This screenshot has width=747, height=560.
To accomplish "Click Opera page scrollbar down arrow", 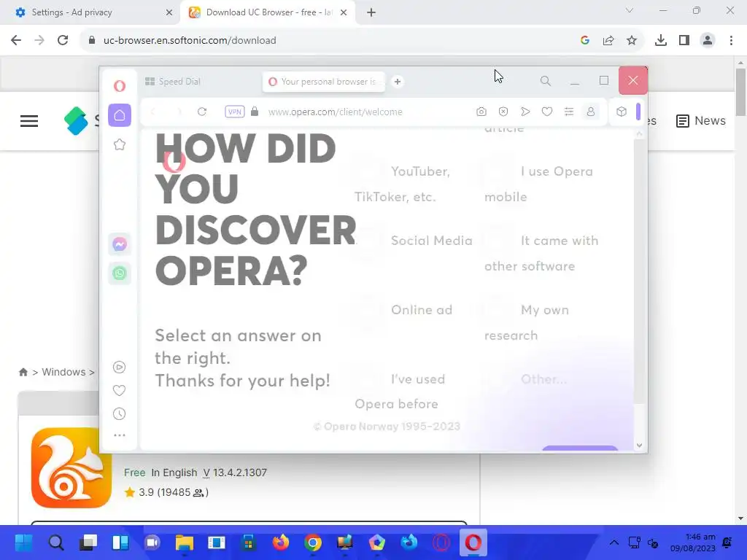I will pos(639,446).
